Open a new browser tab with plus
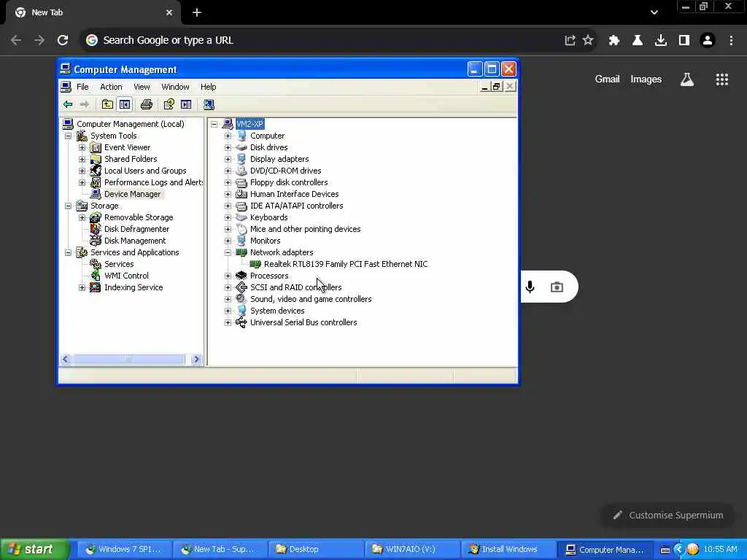This screenshot has width=747, height=560. [197, 13]
